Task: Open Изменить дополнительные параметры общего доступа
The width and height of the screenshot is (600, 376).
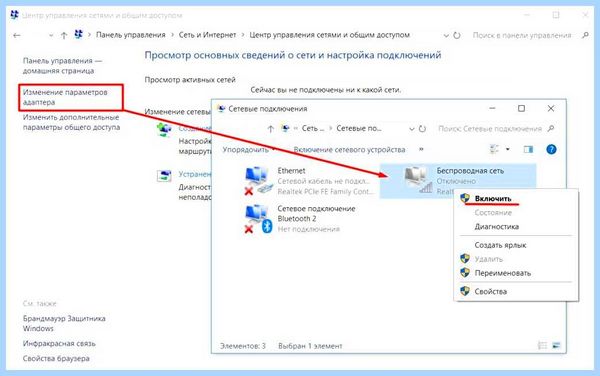Action: [71, 122]
